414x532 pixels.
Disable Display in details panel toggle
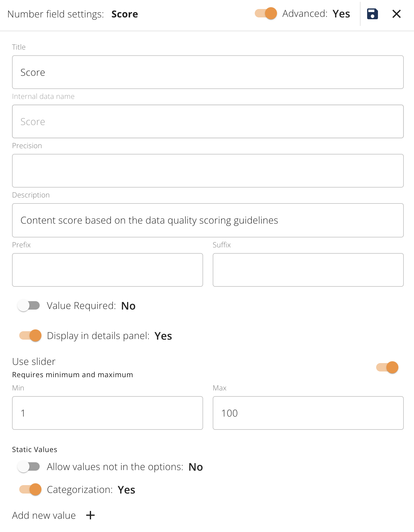click(30, 335)
